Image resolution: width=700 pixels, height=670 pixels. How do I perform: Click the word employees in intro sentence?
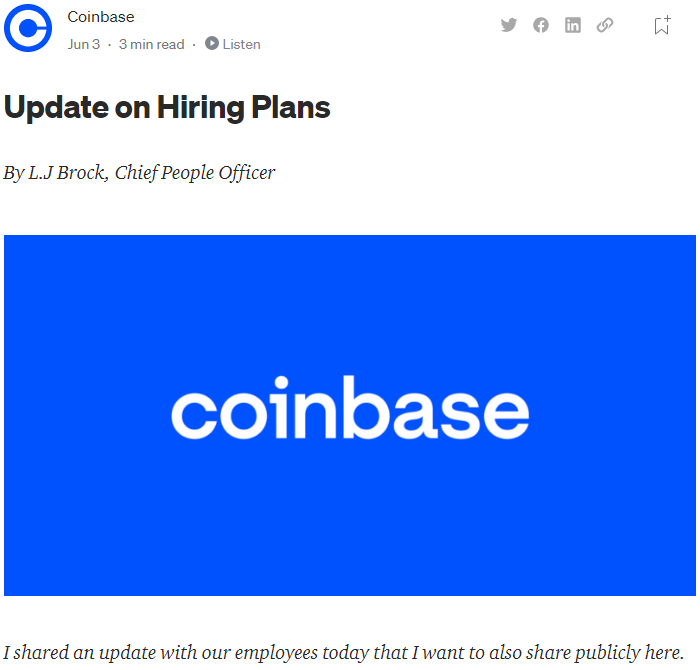(276, 653)
